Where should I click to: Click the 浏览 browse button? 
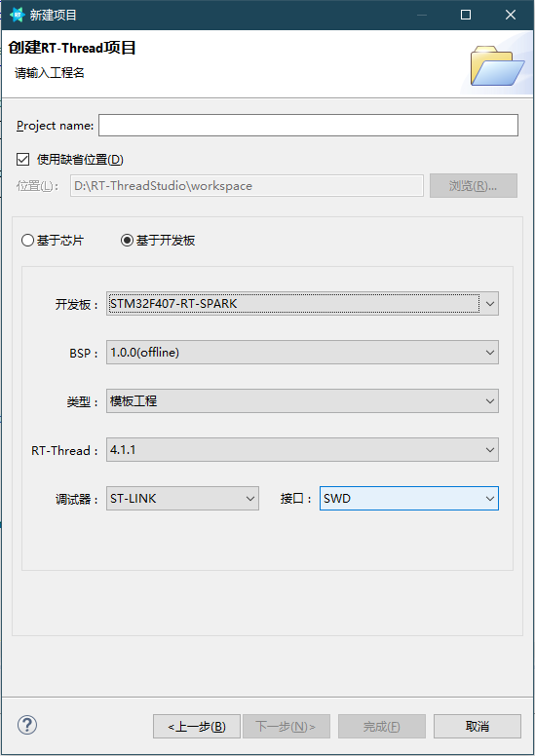pos(474,186)
